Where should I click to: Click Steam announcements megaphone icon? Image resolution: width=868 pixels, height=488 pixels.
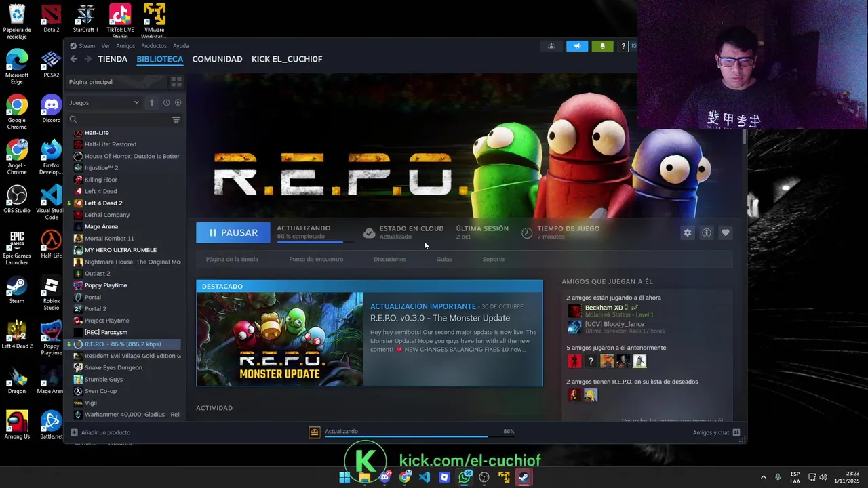(x=577, y=46)
